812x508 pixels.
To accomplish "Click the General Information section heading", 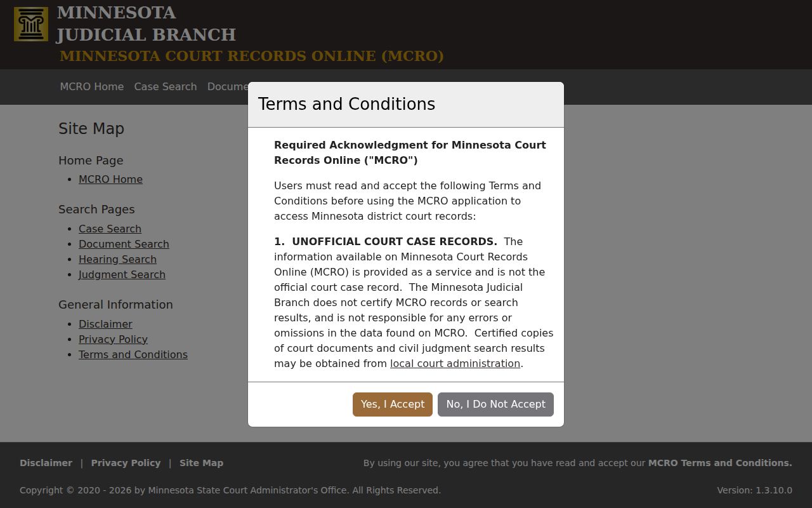I will [115, 305].
